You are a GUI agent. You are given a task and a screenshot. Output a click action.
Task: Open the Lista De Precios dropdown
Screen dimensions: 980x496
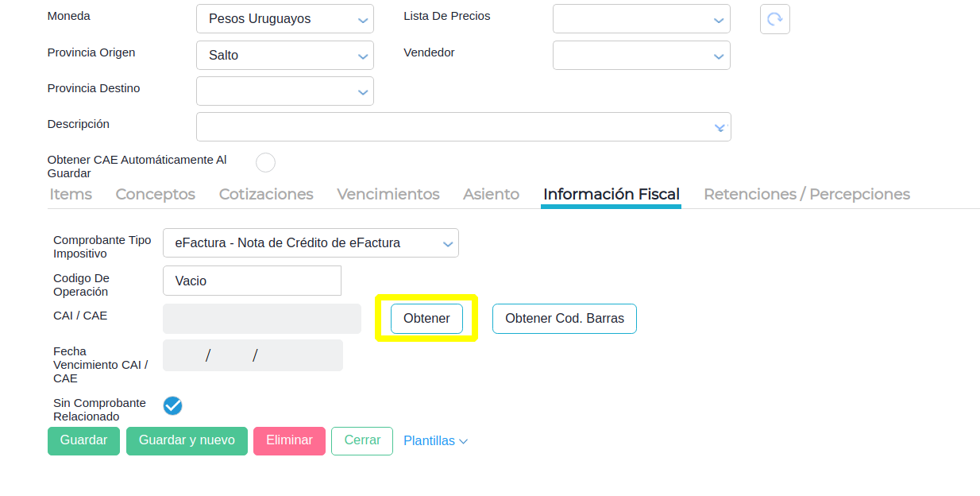(641, 19)
